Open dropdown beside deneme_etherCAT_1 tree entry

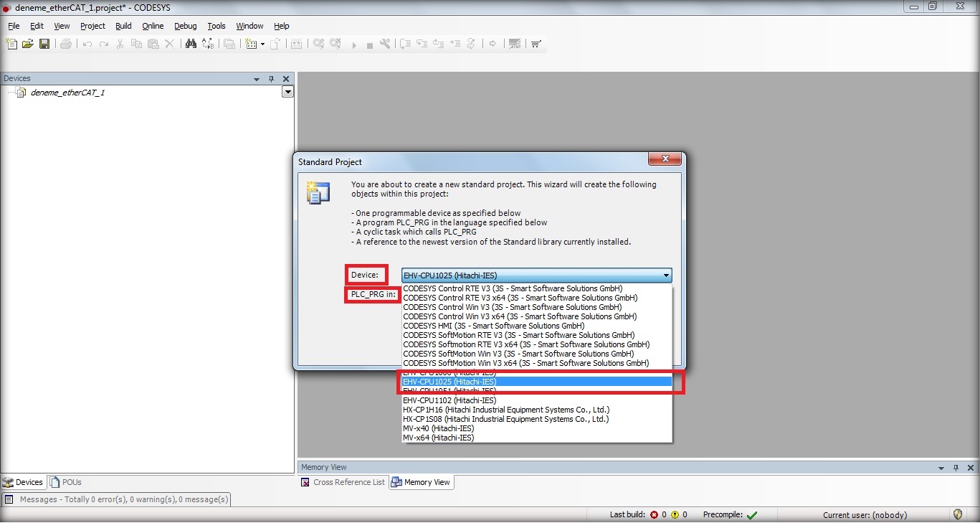[287, 93]
